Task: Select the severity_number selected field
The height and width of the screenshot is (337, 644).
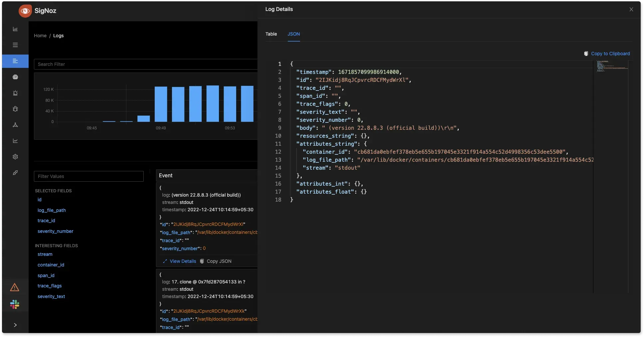Action: pos(55,231)
